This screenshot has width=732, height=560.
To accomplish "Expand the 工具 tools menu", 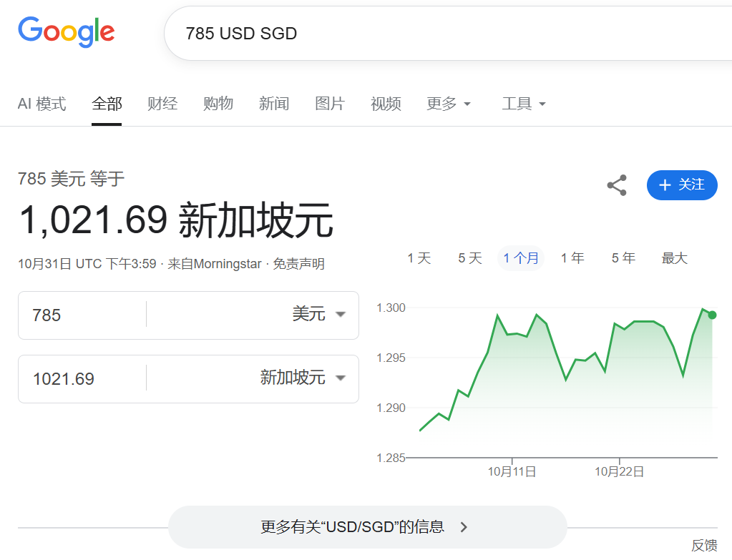I will [524, 104].
